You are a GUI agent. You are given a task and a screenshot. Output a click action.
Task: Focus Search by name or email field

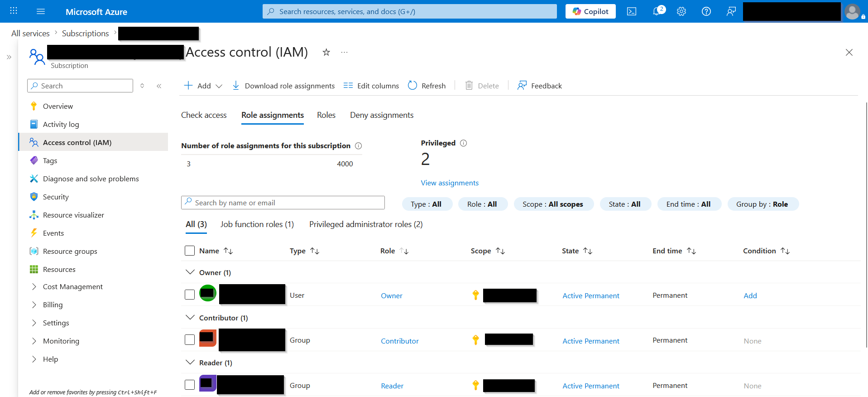coord(283,203)
